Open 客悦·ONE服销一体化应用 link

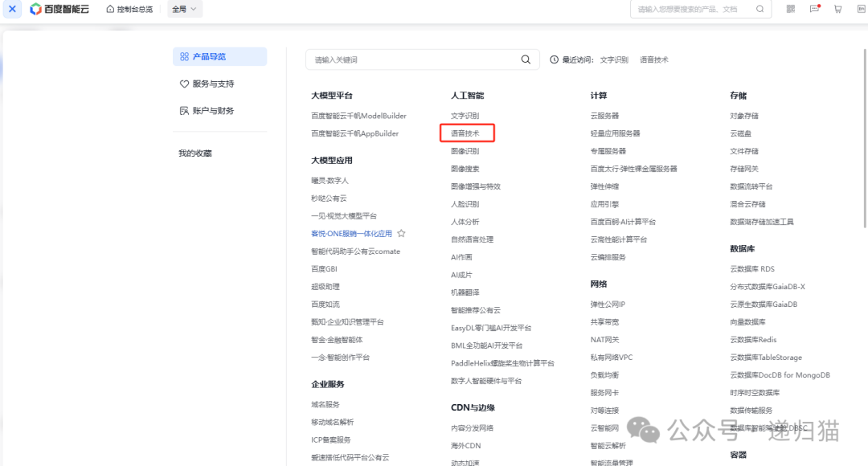pos(351,234)
